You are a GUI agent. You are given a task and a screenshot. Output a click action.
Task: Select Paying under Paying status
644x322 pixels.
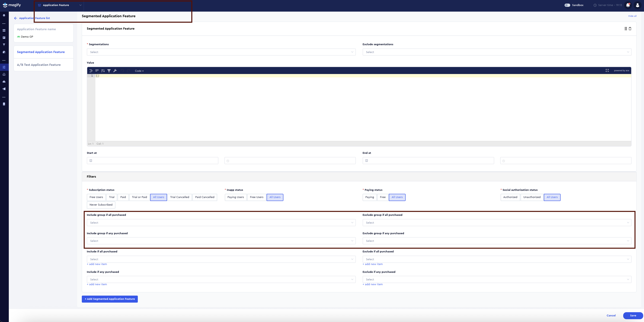pyautogui.click(x=370, y=197)
